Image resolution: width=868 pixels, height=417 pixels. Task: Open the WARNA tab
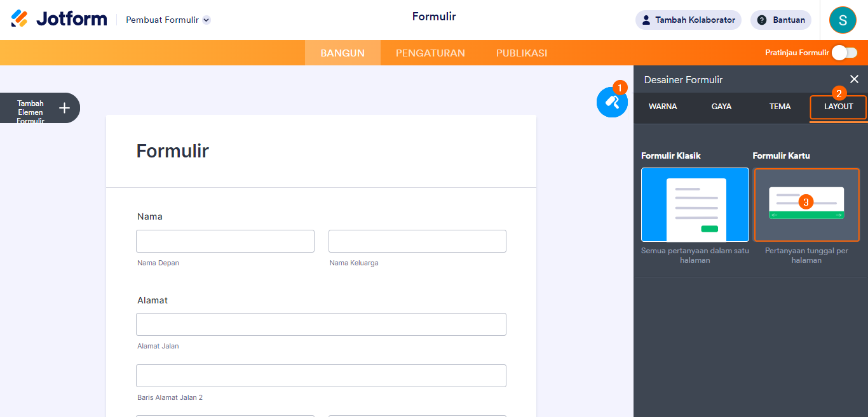(x=663, y=107)
